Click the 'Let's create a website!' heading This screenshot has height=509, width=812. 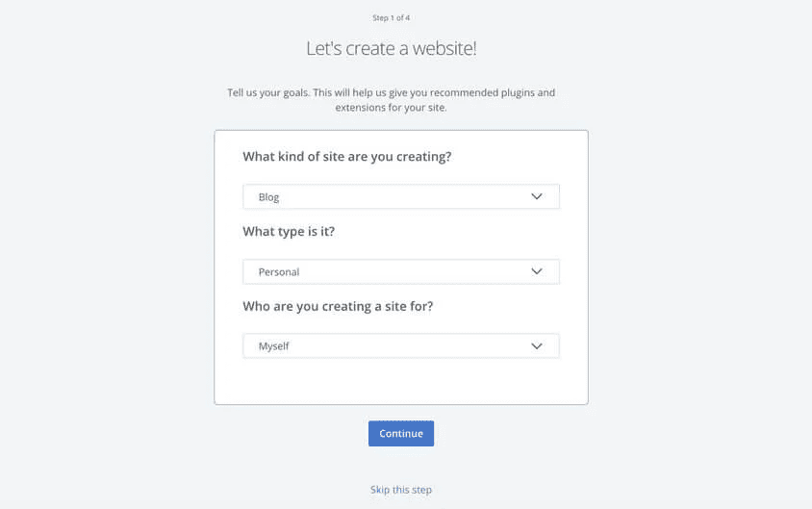click(391, 48)
